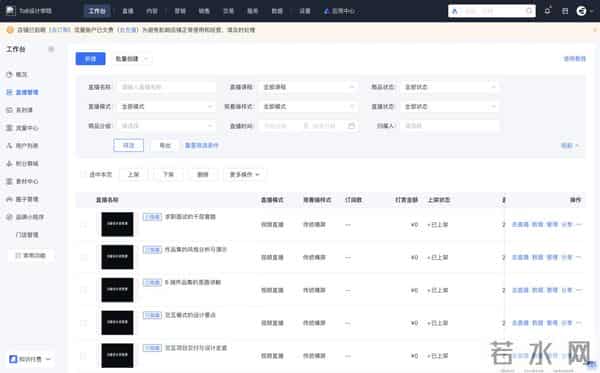Open more actions (⋯) for fourth row

click(x=579, y=323)
